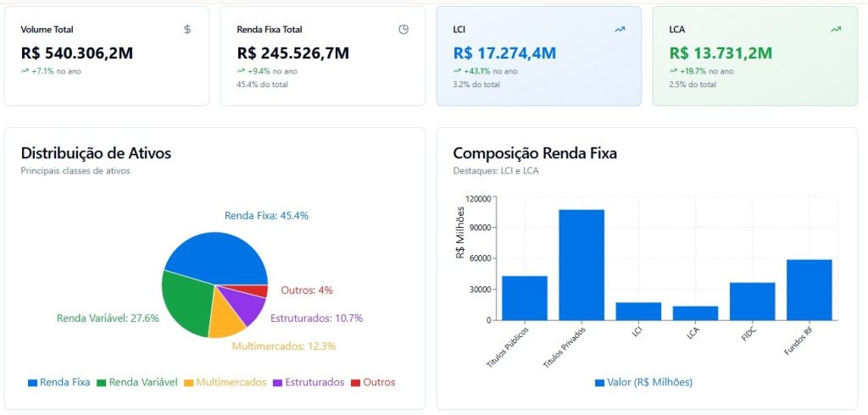
Task: Select the Fundos RF bar in chart
Action: click(x=809, y=290)
